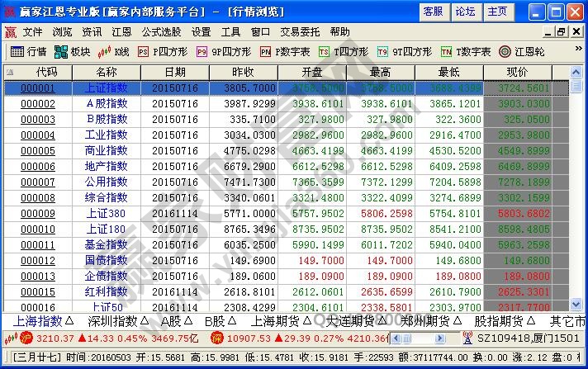Click the status bar scroll right arrow
The width and height of the screenshot is (588, 369).
click(x=440, y=338)
